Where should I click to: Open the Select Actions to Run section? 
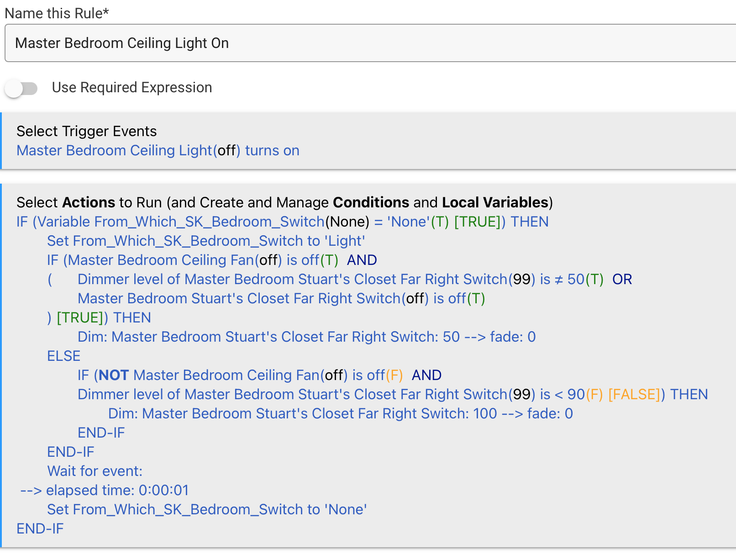click(284, 202)
